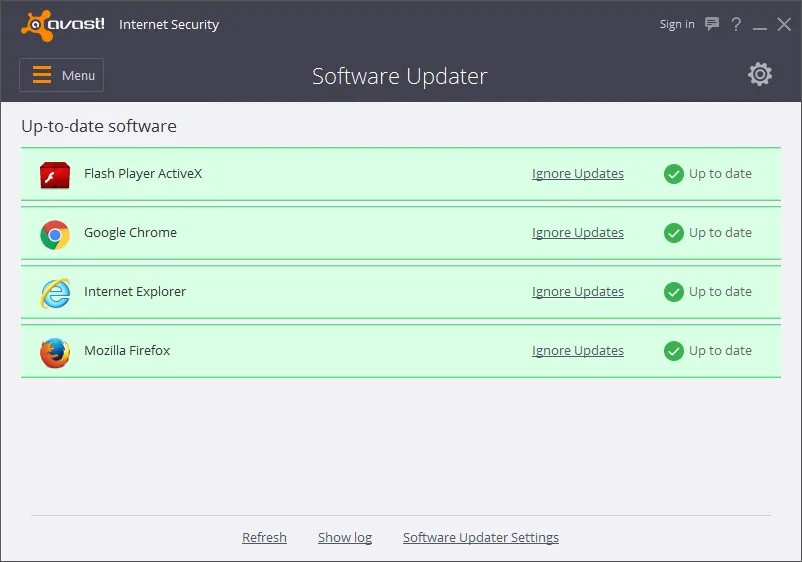The width and height of the screenshot is (802, 562).
Task: Select the Flash Player ActiveX name text
Action: click(143, 174)
